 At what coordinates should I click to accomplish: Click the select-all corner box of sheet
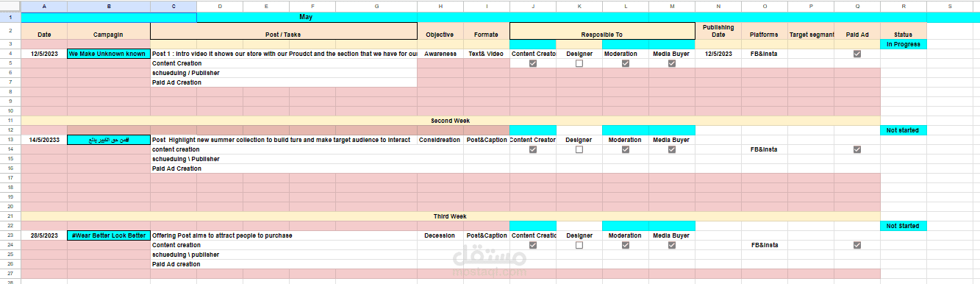point(10,6)
